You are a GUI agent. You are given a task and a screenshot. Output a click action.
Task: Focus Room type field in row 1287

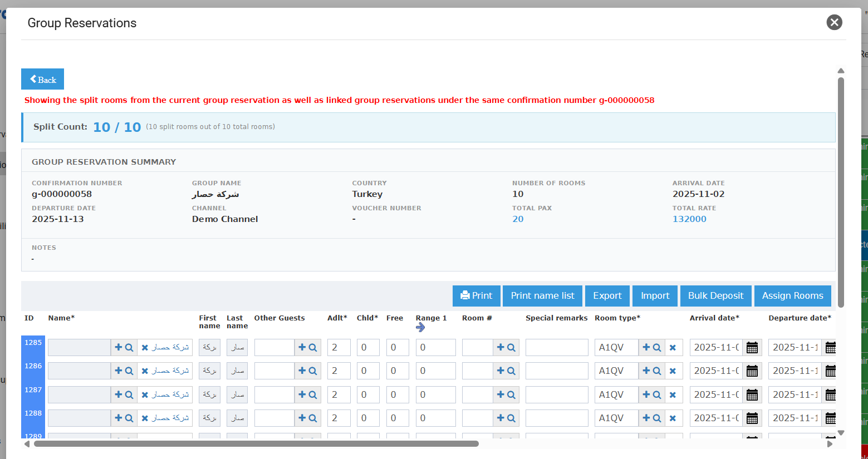(616, 395)
